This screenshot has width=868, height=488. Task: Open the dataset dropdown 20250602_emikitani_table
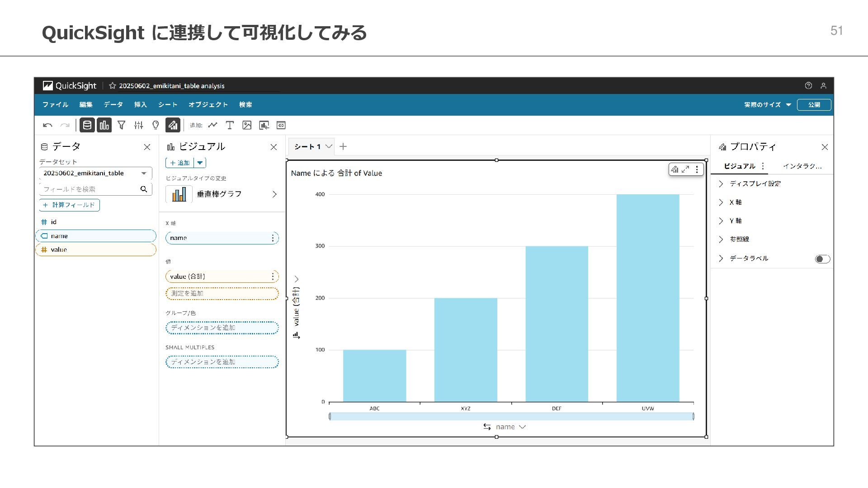[x=95, y=173]
